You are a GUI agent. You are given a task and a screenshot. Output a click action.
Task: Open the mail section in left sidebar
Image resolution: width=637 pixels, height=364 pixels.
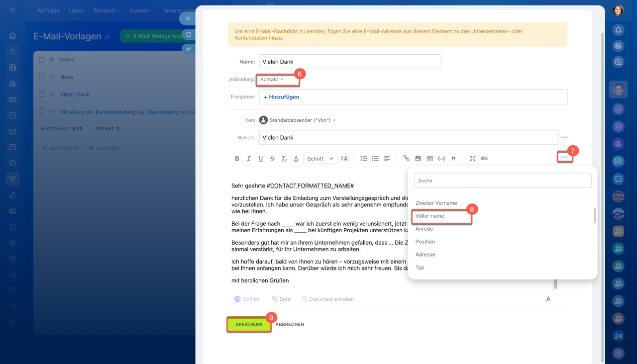click(x=12, y=131)
